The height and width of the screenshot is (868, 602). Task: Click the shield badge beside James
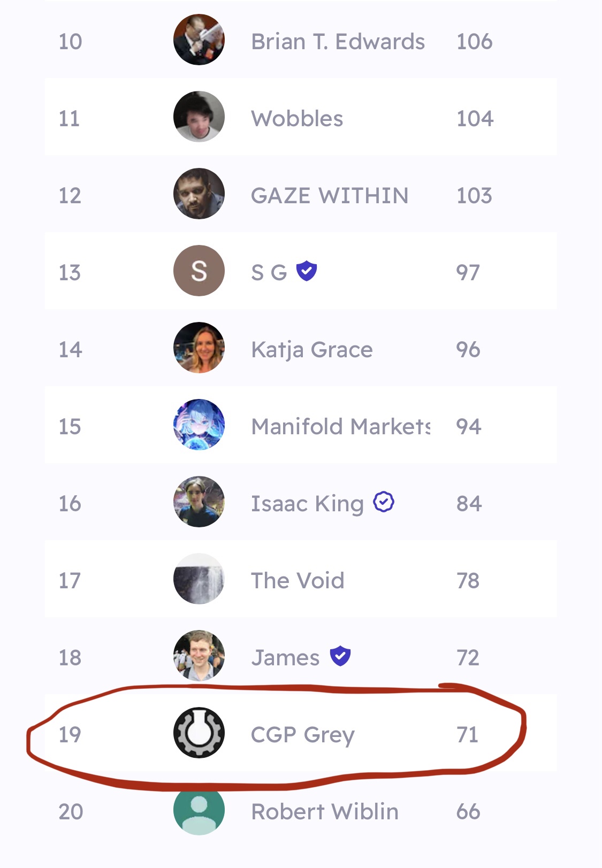point(340,656)
